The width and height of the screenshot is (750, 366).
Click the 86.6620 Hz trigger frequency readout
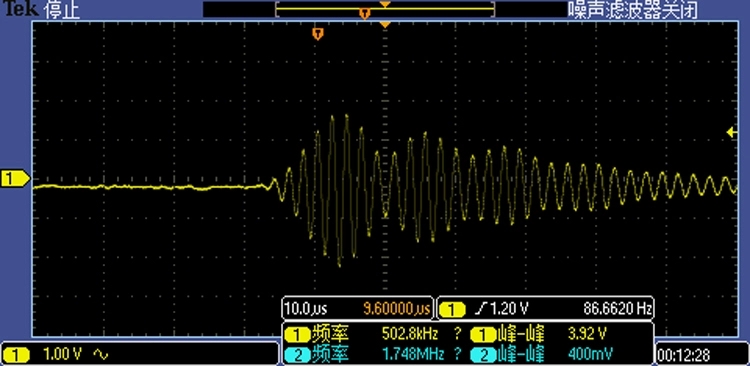pos(617,309)
